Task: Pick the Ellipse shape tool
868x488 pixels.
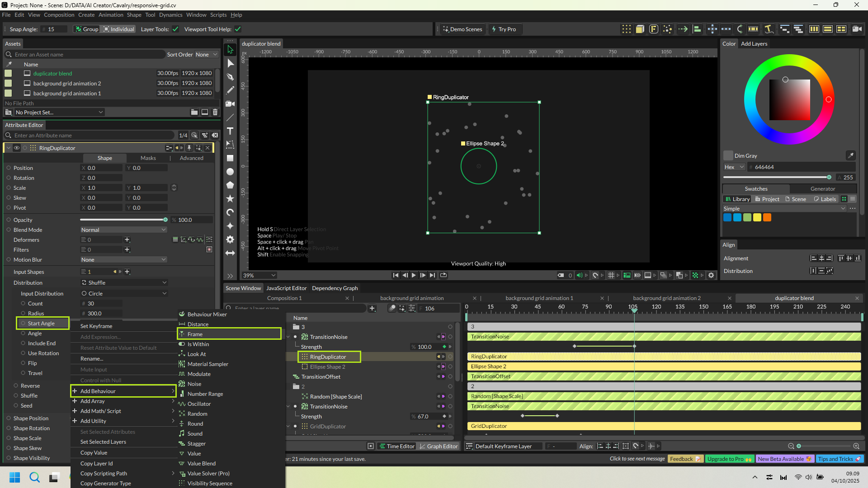Action: point(230,172)
